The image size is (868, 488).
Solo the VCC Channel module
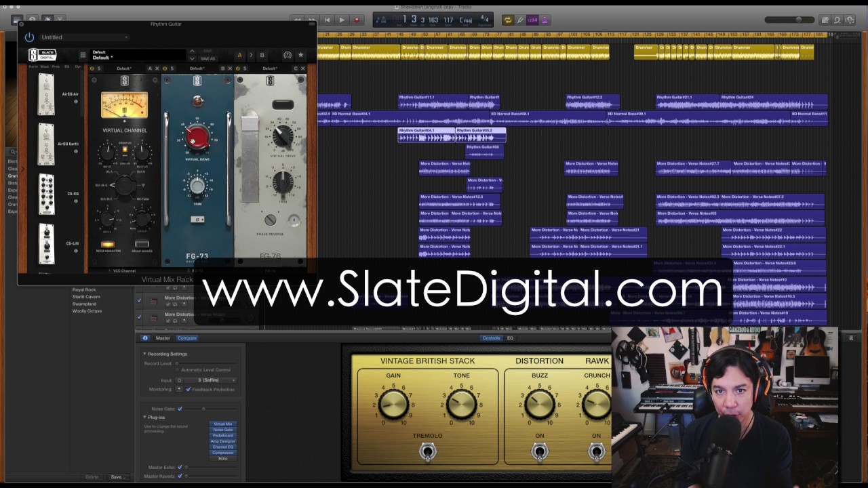[99, 68]
